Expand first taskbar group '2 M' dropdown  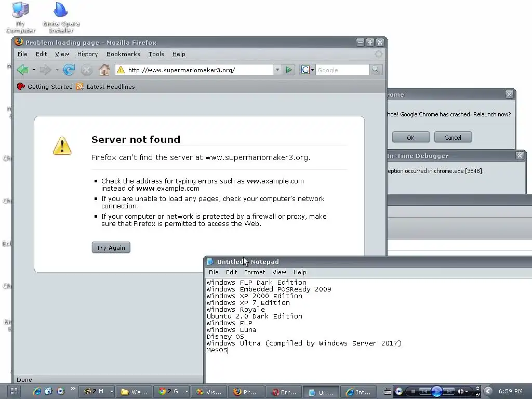(112, 392)
